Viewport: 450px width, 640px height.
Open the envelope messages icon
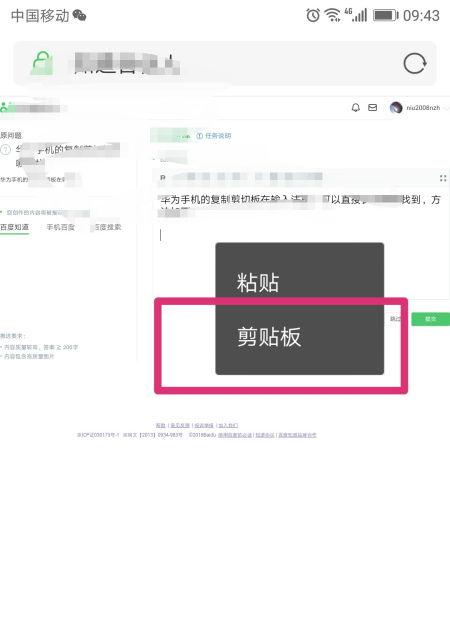372,108
